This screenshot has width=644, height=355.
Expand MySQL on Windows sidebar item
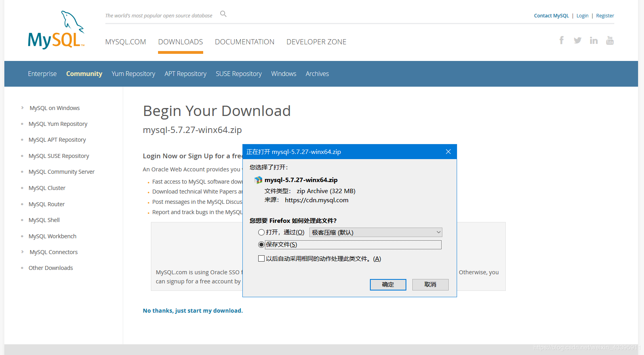[x=23, y=108]
